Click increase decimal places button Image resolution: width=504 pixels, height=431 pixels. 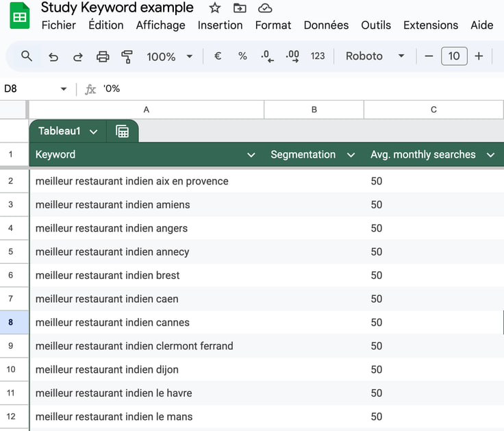(x=292, y=56)
